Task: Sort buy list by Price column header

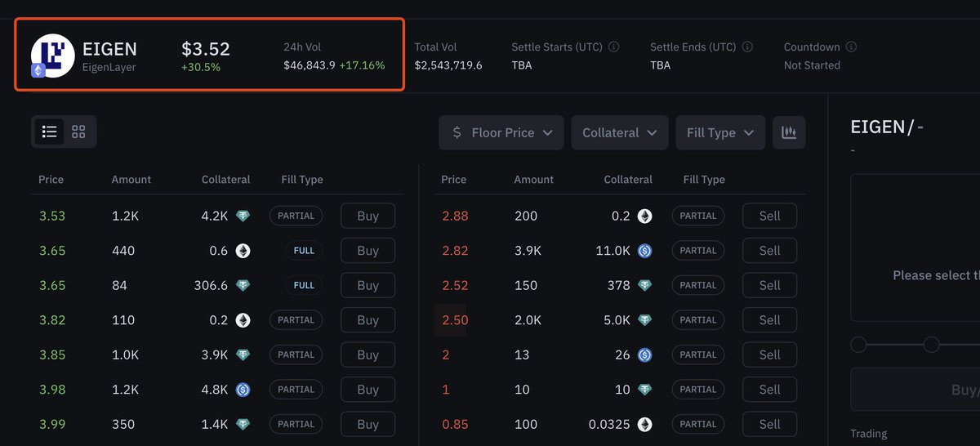Action: pyautogui.click(x=51, y=180)
